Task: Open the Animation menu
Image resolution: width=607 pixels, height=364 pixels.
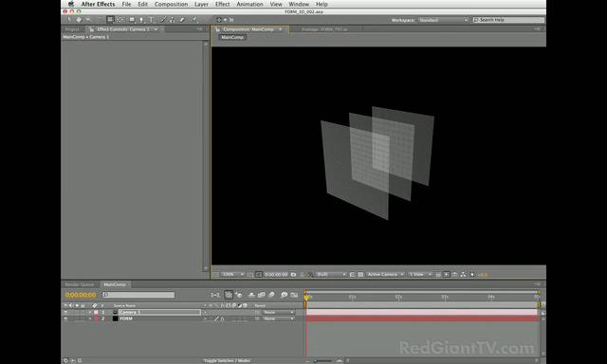Action: pyautogui.click(x=250, y=4)
